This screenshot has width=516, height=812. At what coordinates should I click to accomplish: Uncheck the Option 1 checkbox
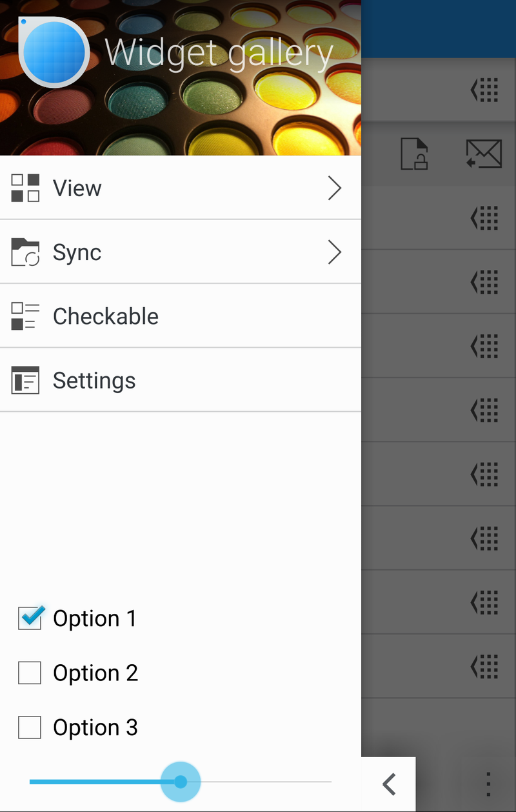click(x=30, y=618)
